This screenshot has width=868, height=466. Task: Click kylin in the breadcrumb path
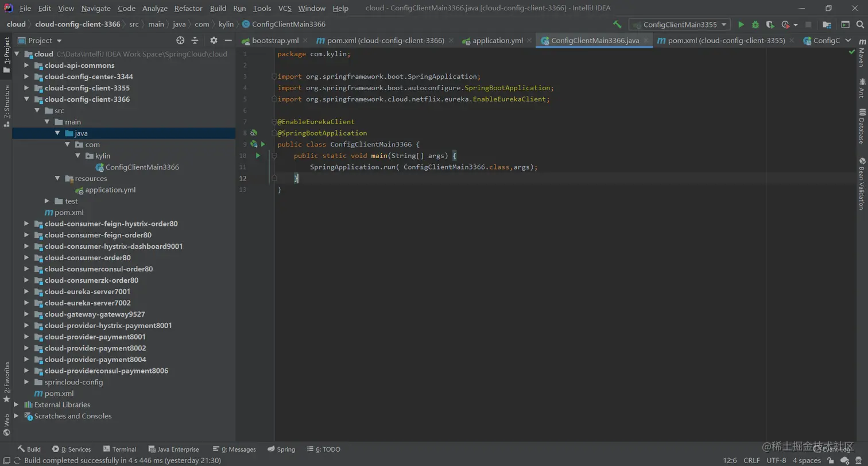click(x=226, y=24)
